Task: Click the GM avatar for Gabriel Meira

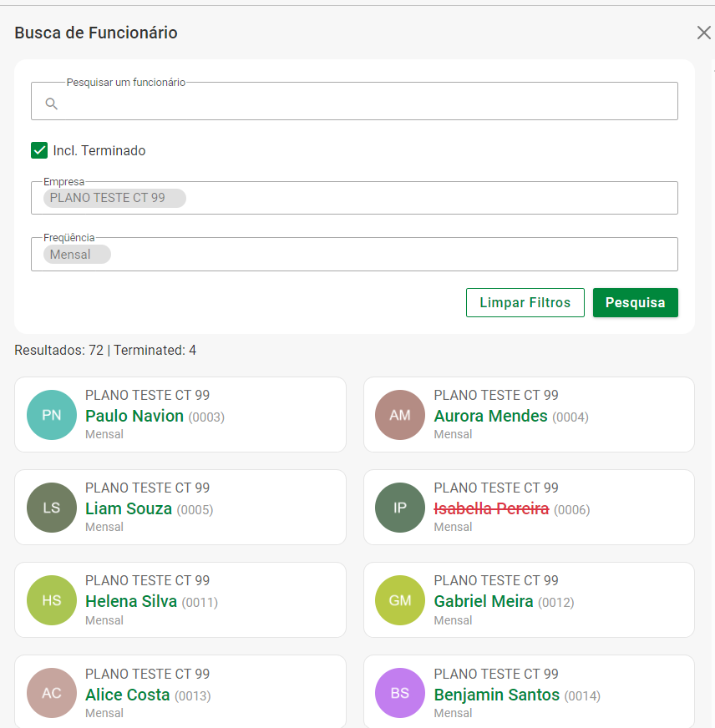Action: pyautogui.click(x=400, y=600)
